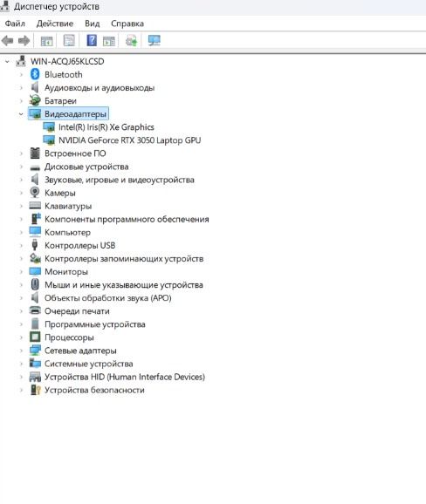
Task: Open Properties via toolbar sheet icon
Action: (69, 41)
